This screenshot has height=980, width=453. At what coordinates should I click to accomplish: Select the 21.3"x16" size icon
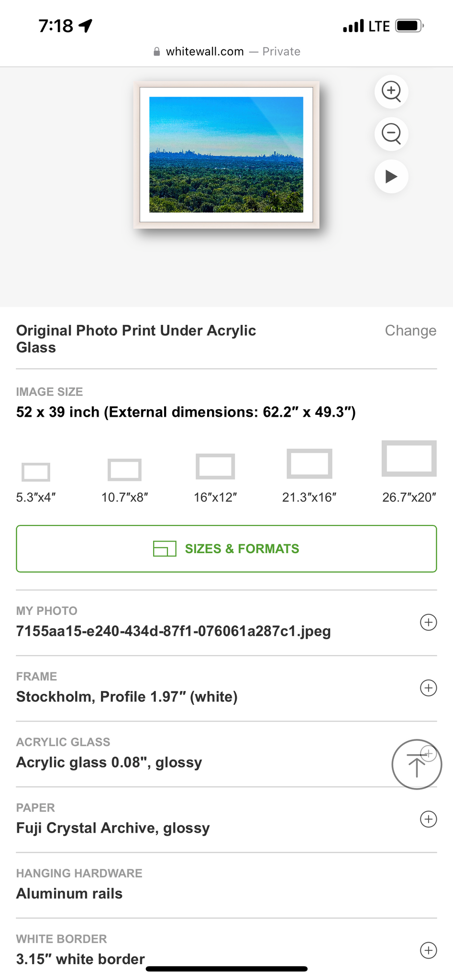(x=309, y=464)
